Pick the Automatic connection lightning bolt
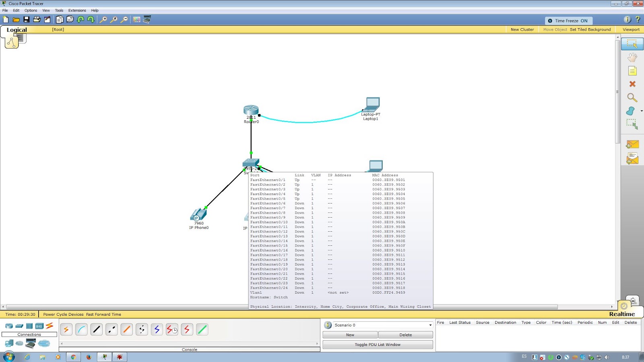This screenshot has width=644, height=362. pyautogui.click(x=66, y=329)
